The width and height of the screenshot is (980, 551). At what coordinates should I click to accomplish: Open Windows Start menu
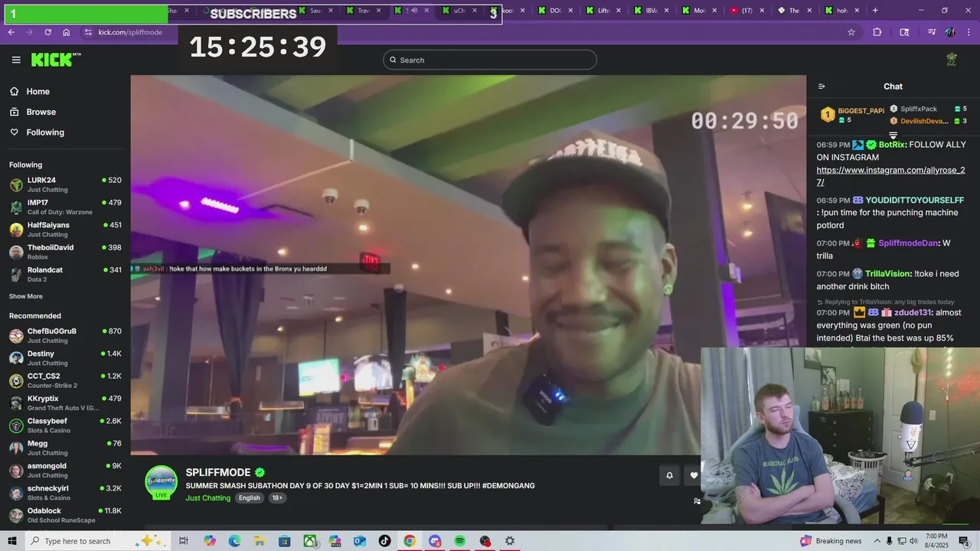[13, 541]
